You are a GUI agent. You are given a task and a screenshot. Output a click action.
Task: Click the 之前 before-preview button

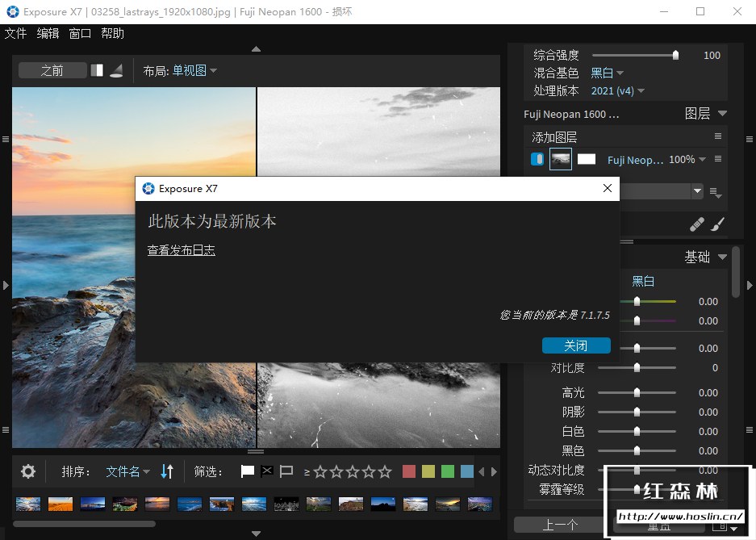coord(52,71)
